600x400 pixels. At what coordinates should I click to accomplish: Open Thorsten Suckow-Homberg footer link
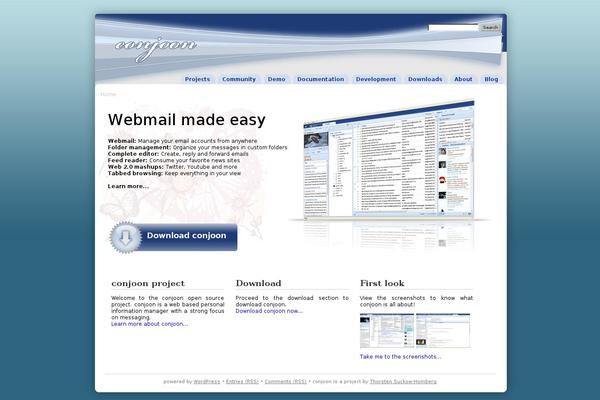[403, 382]
